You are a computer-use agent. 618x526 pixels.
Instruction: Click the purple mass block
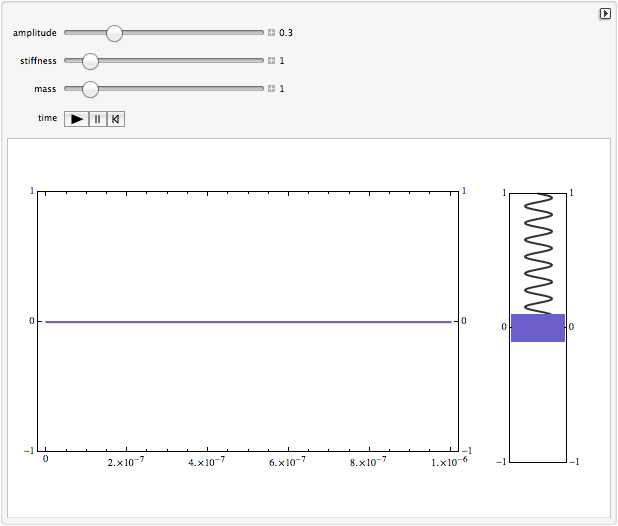coord(538,328)
